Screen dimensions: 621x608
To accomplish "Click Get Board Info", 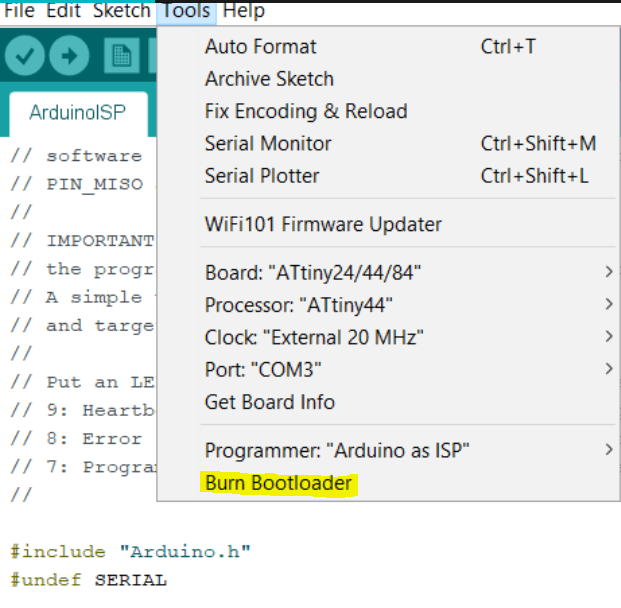I will click(269, 402).
